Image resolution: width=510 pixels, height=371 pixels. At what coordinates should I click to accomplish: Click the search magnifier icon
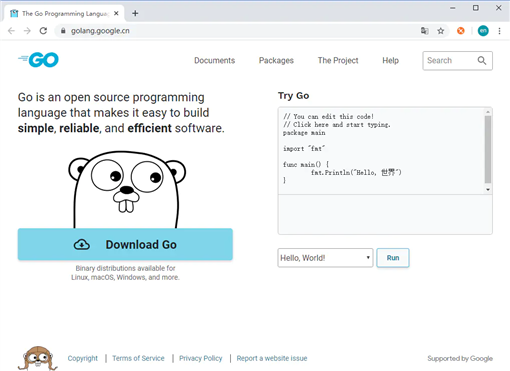pos(482,60)
